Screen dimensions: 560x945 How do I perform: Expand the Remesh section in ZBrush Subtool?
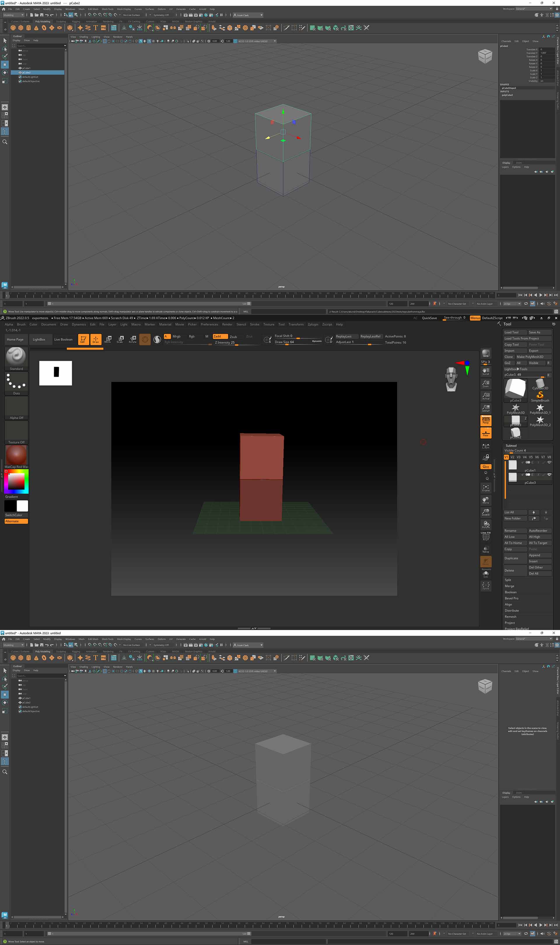(511, 617)
